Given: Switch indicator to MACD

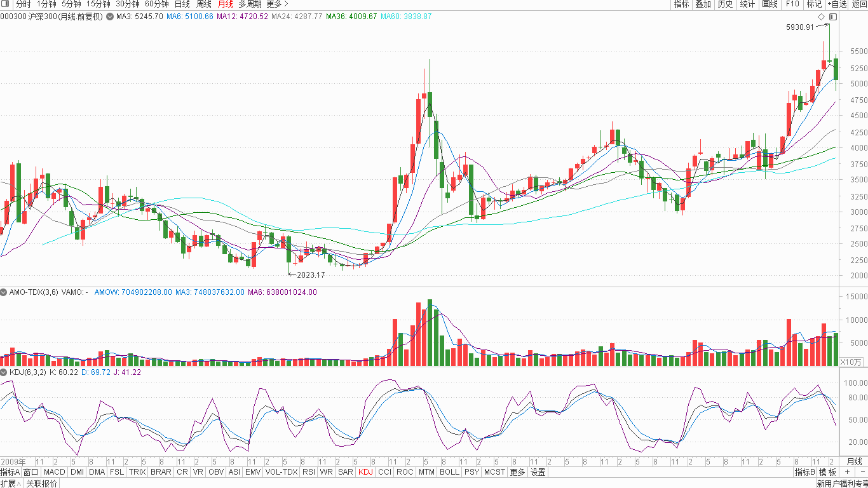Looking at the screenshot, I should coord(55,472).
